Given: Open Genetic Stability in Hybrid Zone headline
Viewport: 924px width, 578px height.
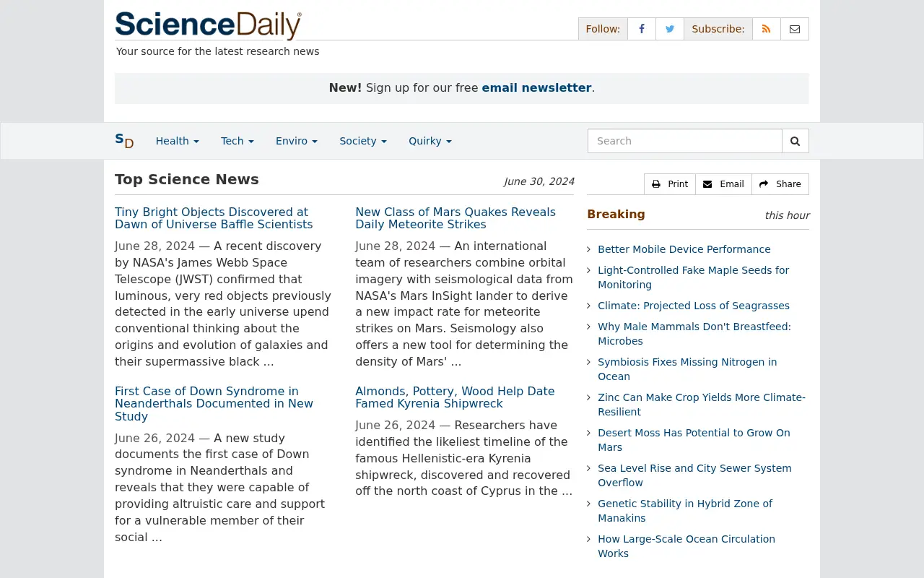Looking at the screenshot, I should coord(685,511).
